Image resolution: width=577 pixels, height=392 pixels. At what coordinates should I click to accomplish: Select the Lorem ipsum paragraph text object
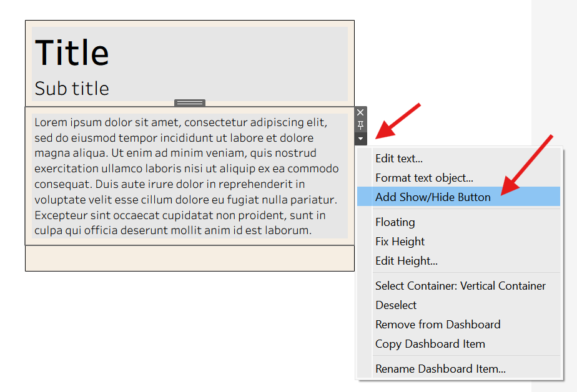pyautogui.click(x=187, y=176)
